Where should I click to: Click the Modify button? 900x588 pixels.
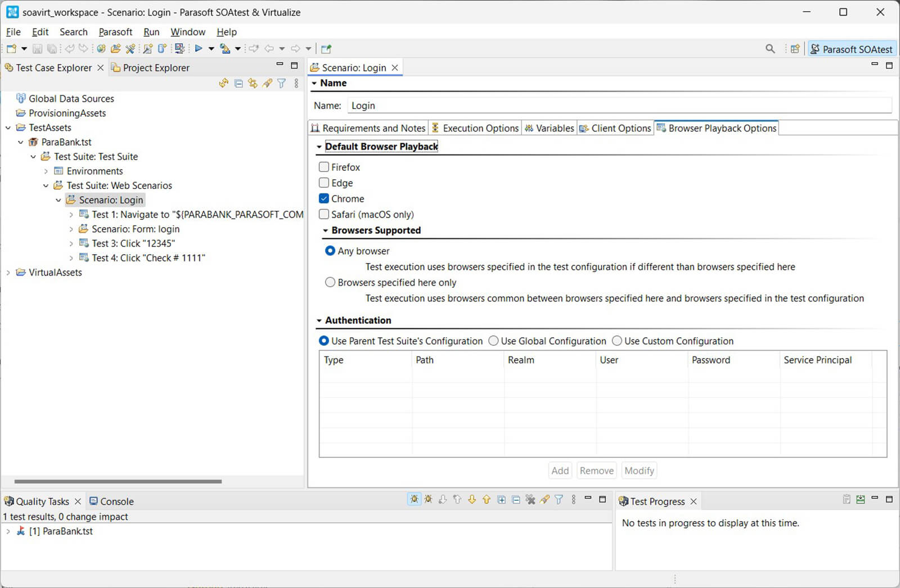[640, 471]
